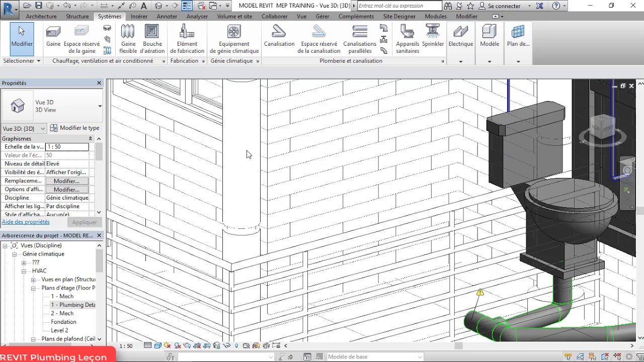Select the Sprinkler tool
Viewport: 644px width, 362px height.
pos(433,36)
